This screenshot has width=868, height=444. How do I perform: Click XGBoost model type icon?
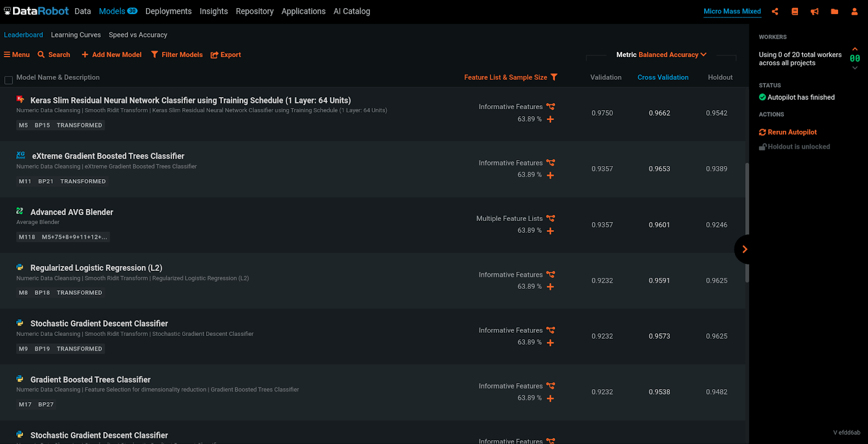pos(21,155)
